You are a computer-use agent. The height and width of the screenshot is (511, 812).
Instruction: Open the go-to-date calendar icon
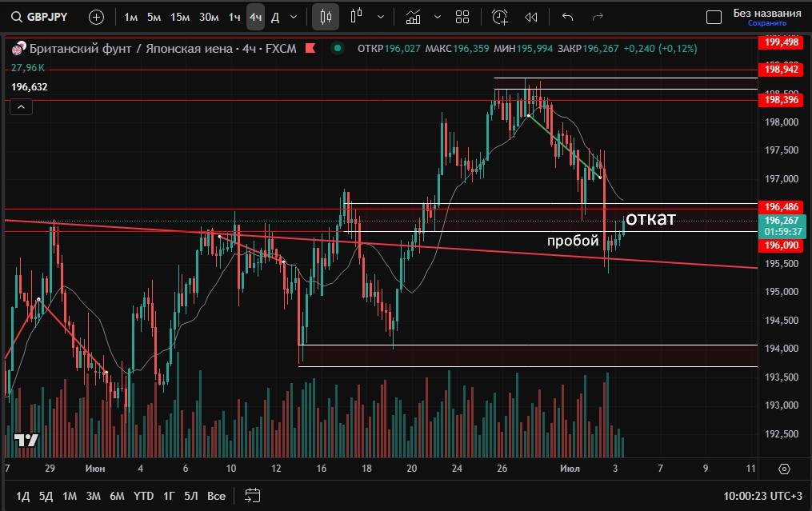[x=252, y=496]
